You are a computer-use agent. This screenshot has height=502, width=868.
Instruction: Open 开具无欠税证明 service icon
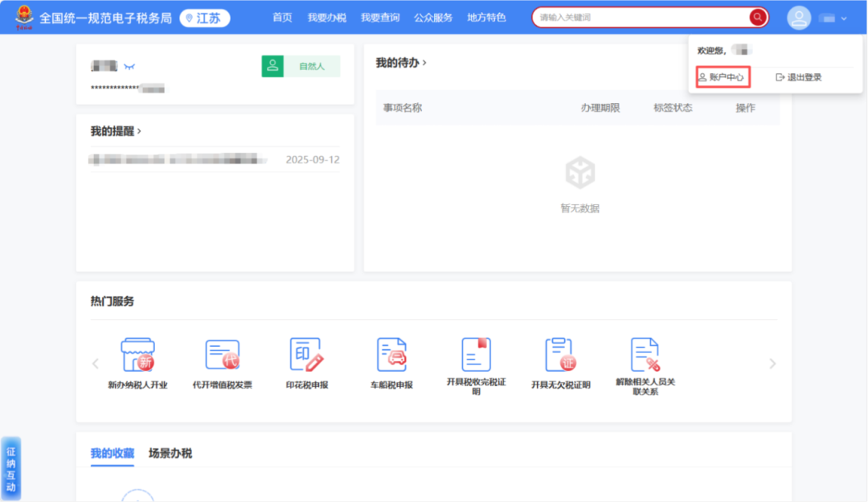tap(560, 355)
